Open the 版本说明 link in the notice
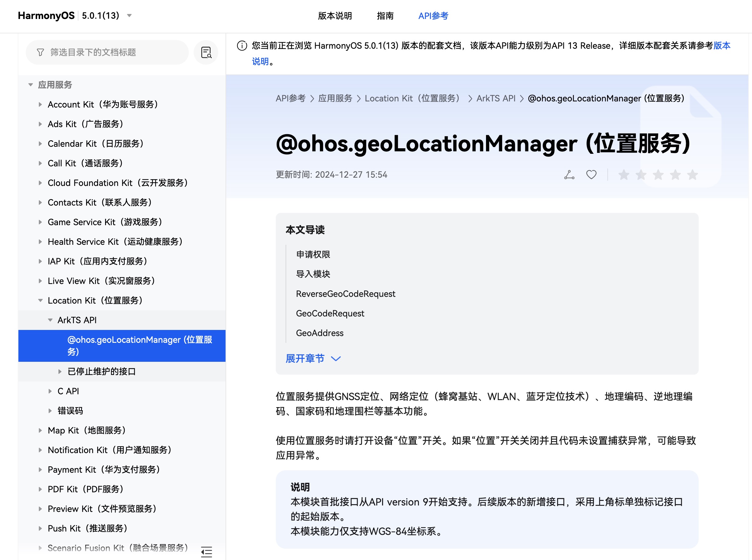This screenshot has width=752, height=560. (x=721, y=46)
